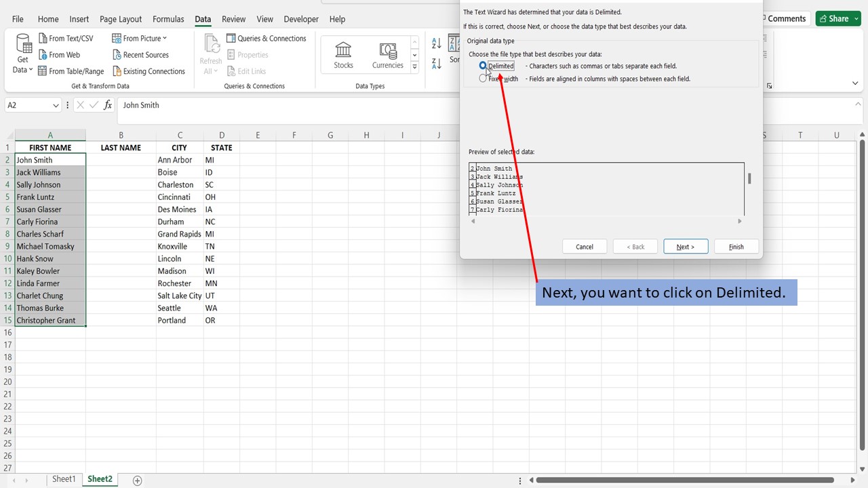Choose From Picture import option
The image size is (868, 488).
139,39
